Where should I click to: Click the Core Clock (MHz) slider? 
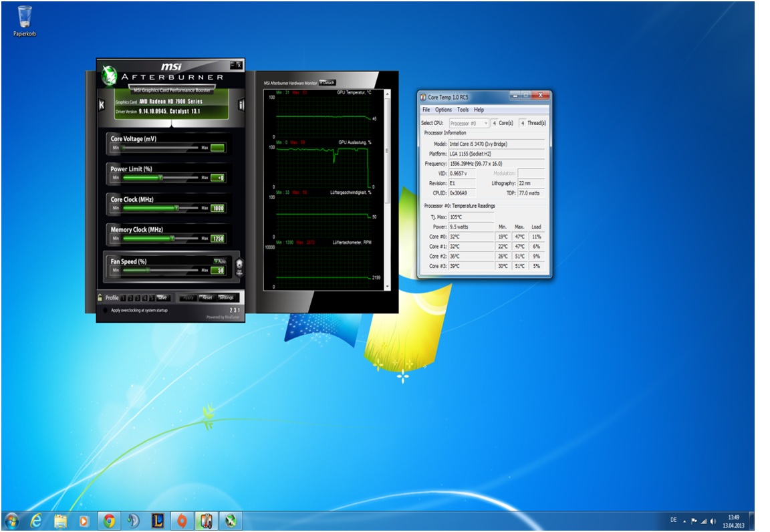[160, 208]
